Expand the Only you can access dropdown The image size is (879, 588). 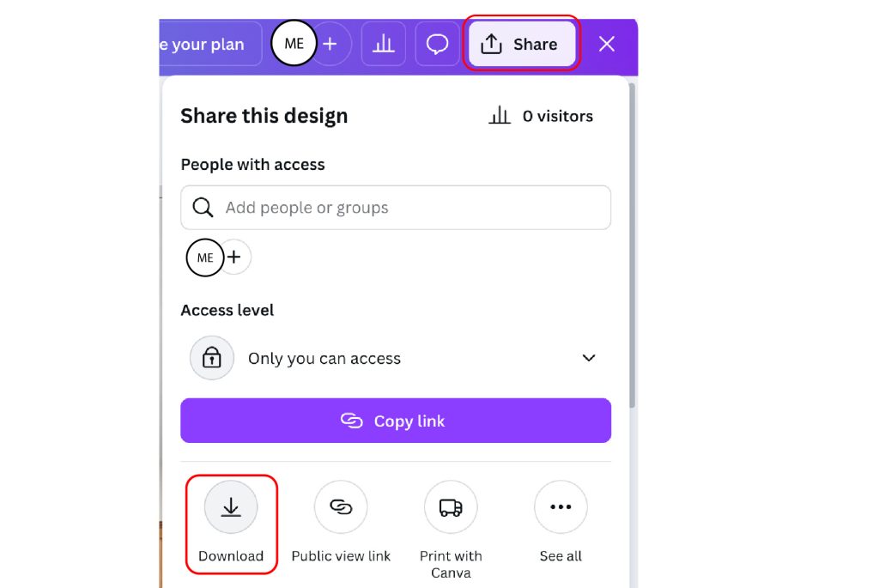(396, 358)
